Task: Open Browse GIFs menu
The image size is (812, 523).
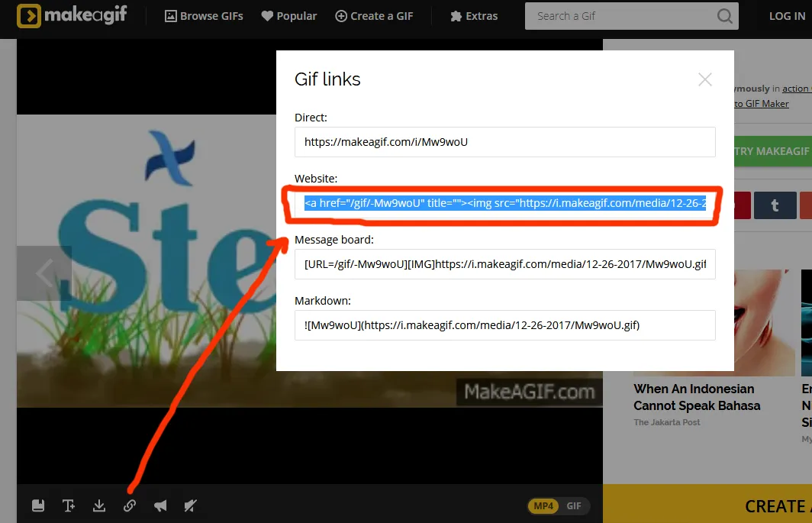Action: tap(204, 16)
